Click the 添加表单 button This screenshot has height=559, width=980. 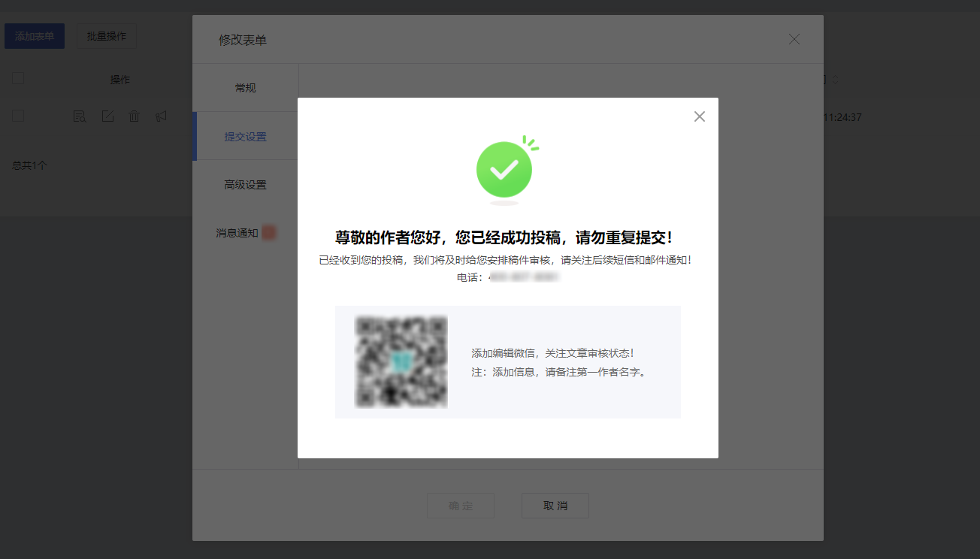pos(35,36)
